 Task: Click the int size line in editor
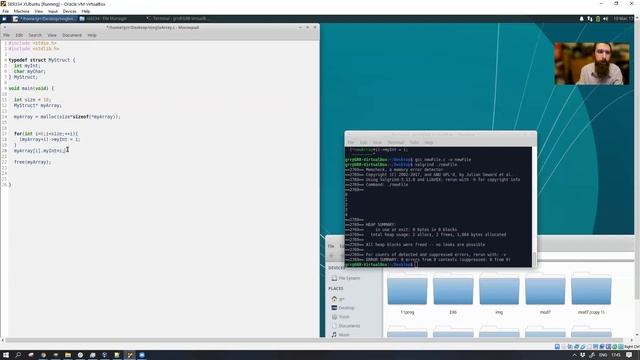(x=32, y=100)
